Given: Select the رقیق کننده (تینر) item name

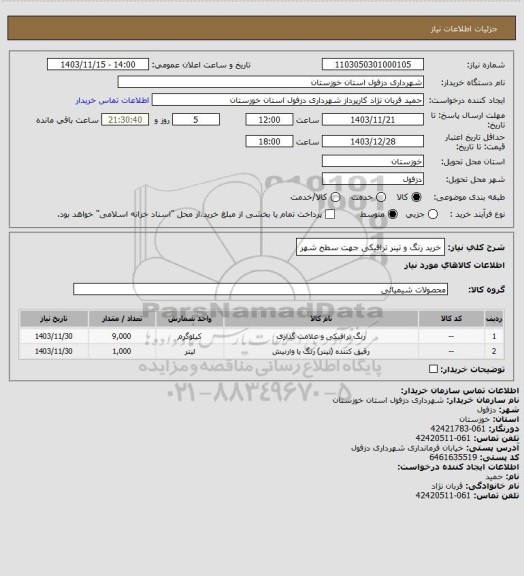Looking at the screenshot, I should click(321, 352).
